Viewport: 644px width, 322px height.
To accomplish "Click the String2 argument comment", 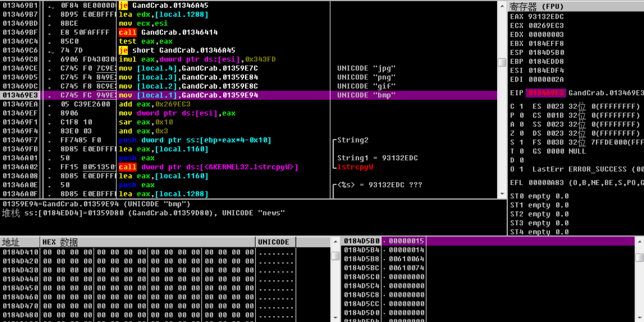I will pos(353,140).
